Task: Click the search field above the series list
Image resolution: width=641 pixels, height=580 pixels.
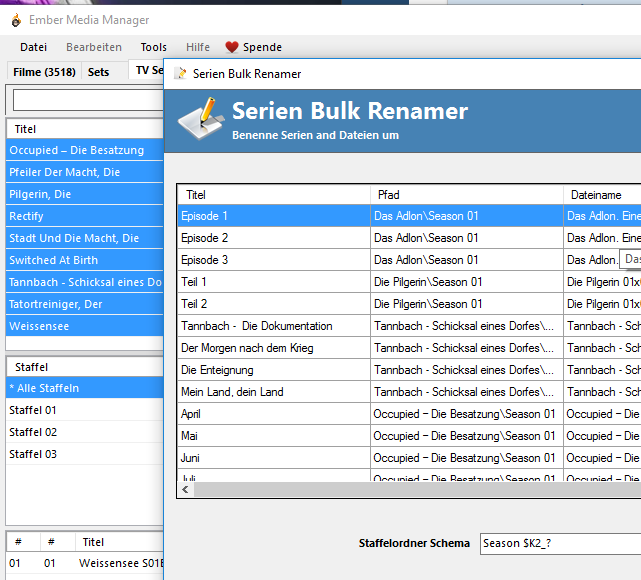Action: (88, 100)
